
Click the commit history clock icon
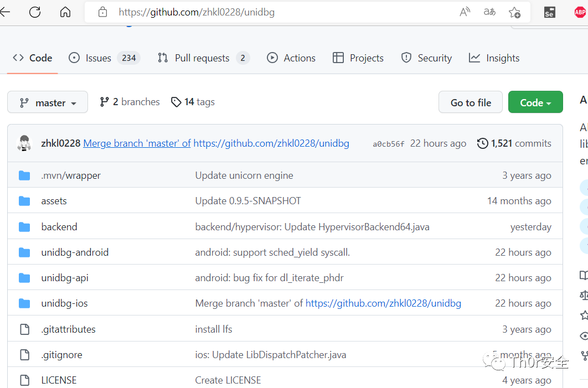coord(483,143)
